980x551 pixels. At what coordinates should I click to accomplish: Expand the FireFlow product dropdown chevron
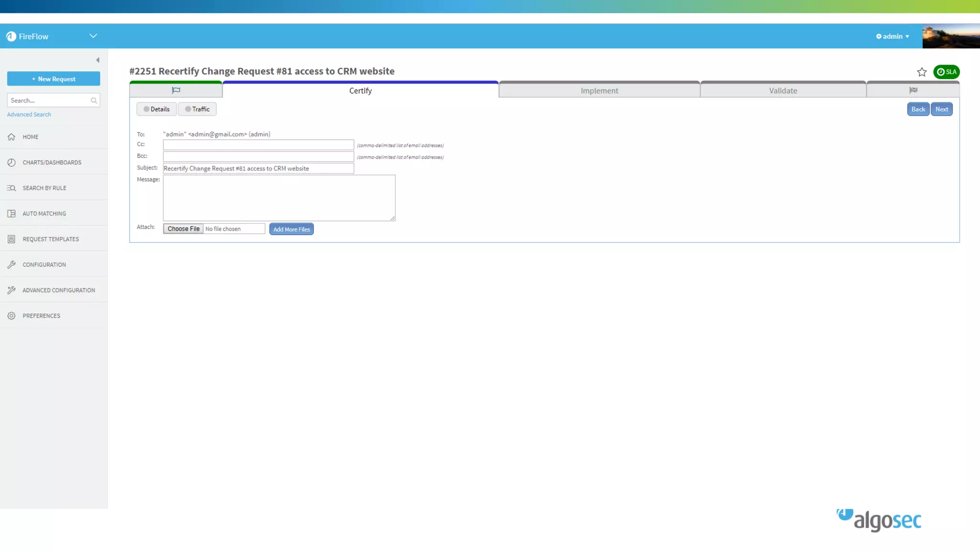(93, 36)
